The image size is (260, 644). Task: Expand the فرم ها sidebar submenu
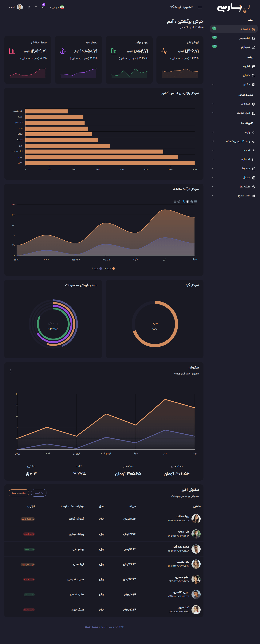(x=234, y=169)
